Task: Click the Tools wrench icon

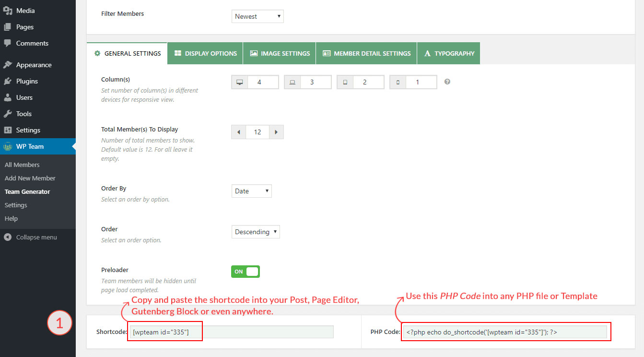Action: pos(8,114)
